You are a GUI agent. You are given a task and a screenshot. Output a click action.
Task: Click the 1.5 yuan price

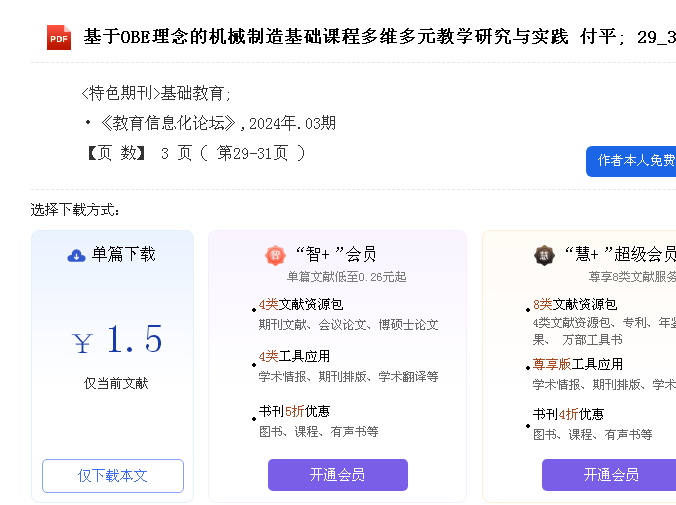134,340
